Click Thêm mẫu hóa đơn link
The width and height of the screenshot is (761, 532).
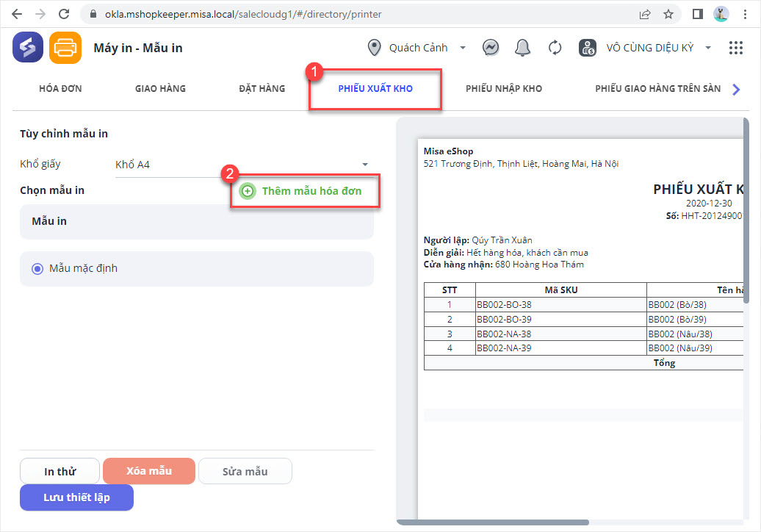(x=311, y=191)
